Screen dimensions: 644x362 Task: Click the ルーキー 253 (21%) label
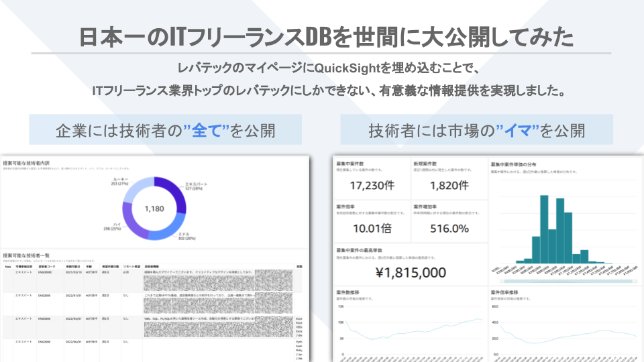[119, 182]
